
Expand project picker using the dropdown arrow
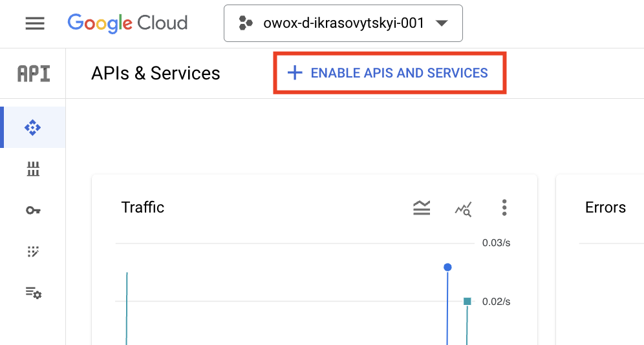coord(442,23)
